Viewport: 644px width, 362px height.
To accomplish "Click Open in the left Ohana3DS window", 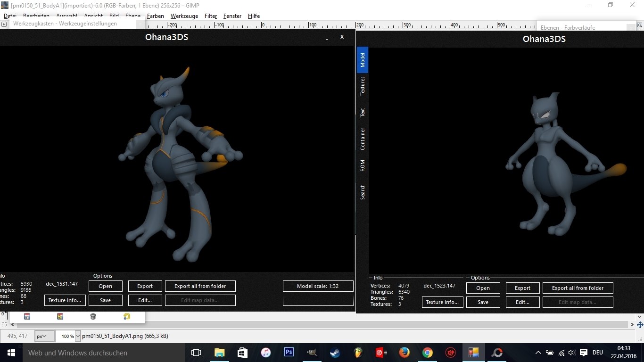I will pos(106,286).
